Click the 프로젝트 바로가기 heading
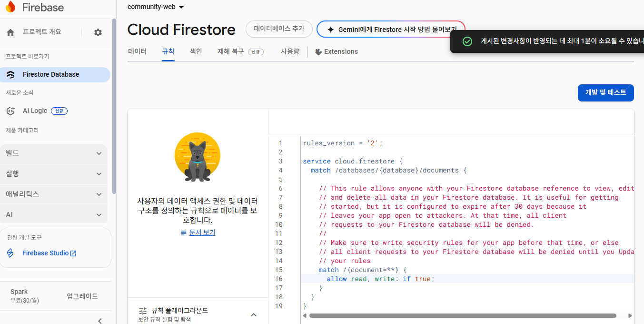The image size is (644, 324). [27, 56]
